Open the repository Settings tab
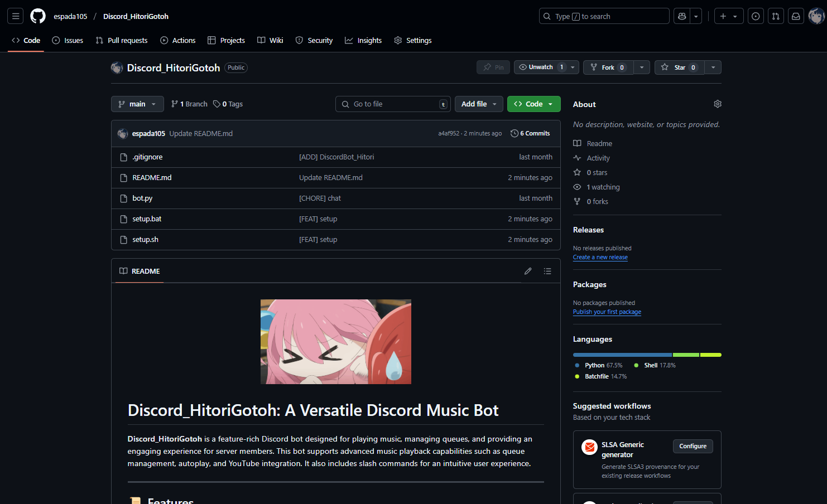The width and height of the screenshot is (827, 504). pos(413,40)
